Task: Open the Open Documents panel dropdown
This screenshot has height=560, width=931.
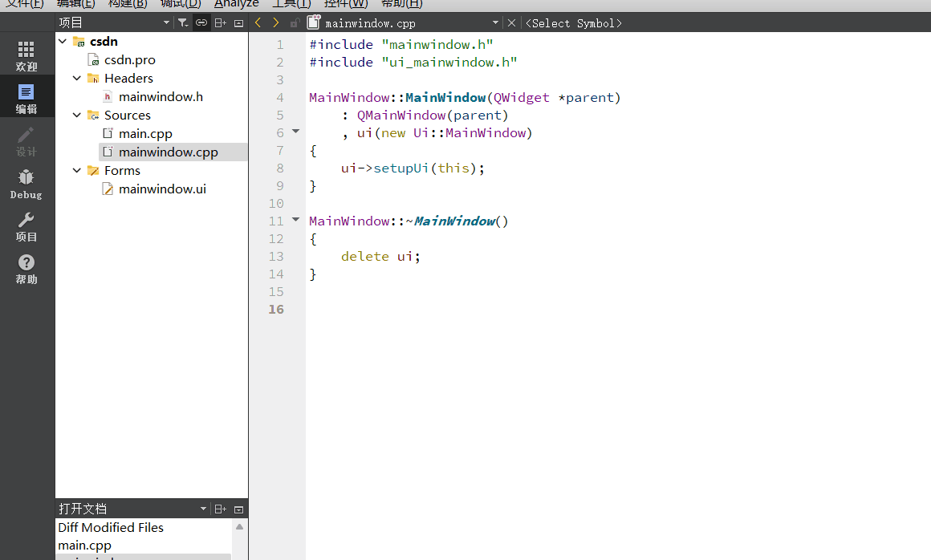Action: coord(203,509)
